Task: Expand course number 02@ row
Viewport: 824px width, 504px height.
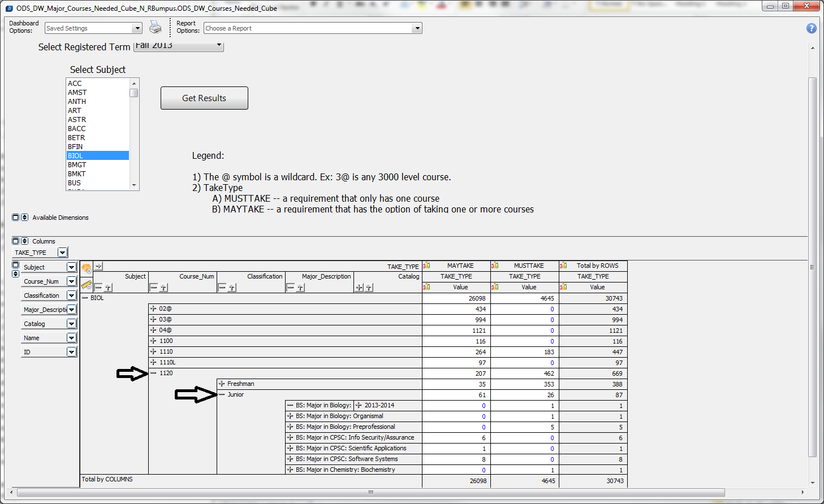Action: pyautogui.click(x=153, y=309)
